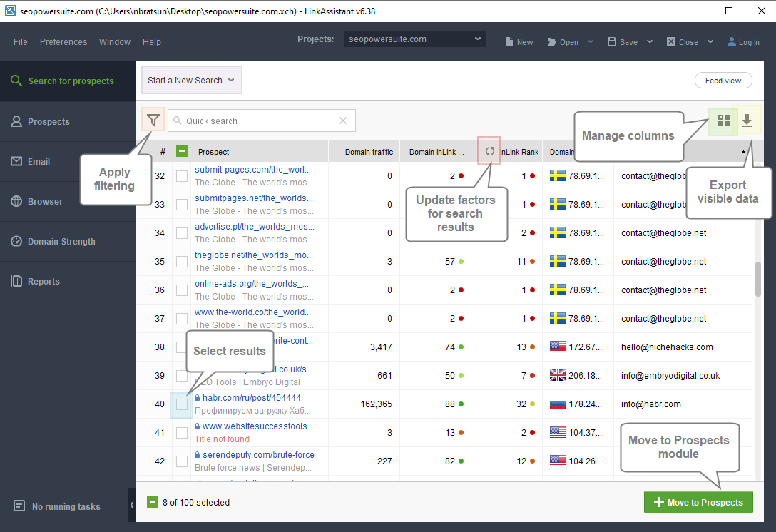Open Manage columns grid icon

(x=723, y=121)
